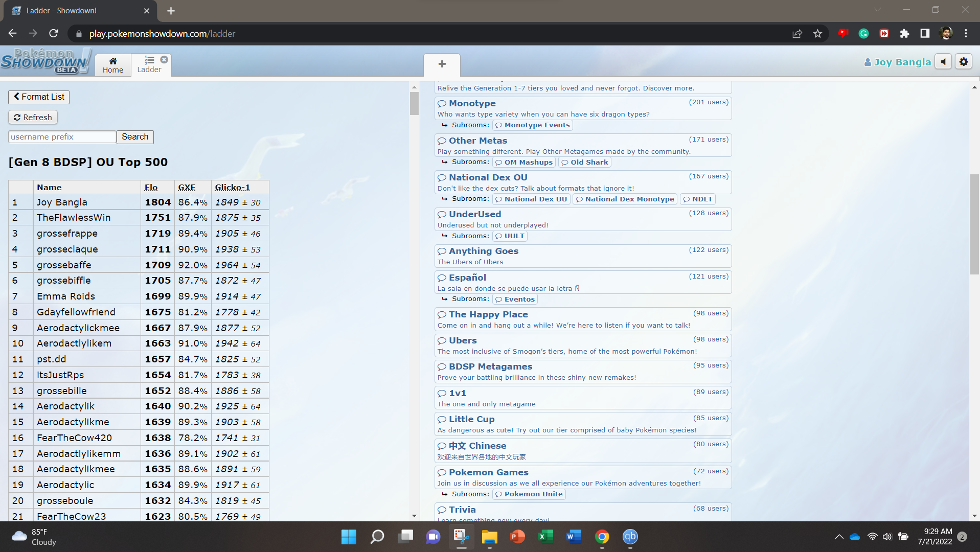This screenshot has width=980, height=552.
Task: Switch to the Ladder tab
Action: 149,65
